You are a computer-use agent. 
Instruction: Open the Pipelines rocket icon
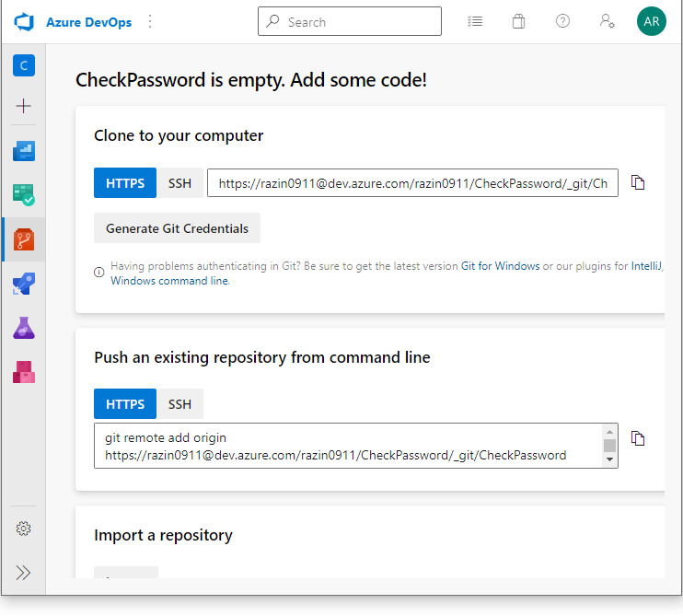(24, 284)
